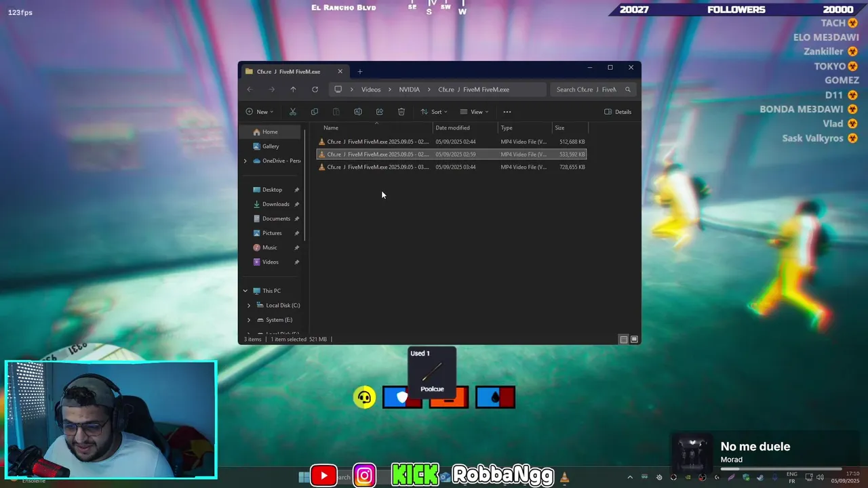Viewport: 868px width, 488px height.
Task: Sort by Size column header
Action: tap(570, 127)
